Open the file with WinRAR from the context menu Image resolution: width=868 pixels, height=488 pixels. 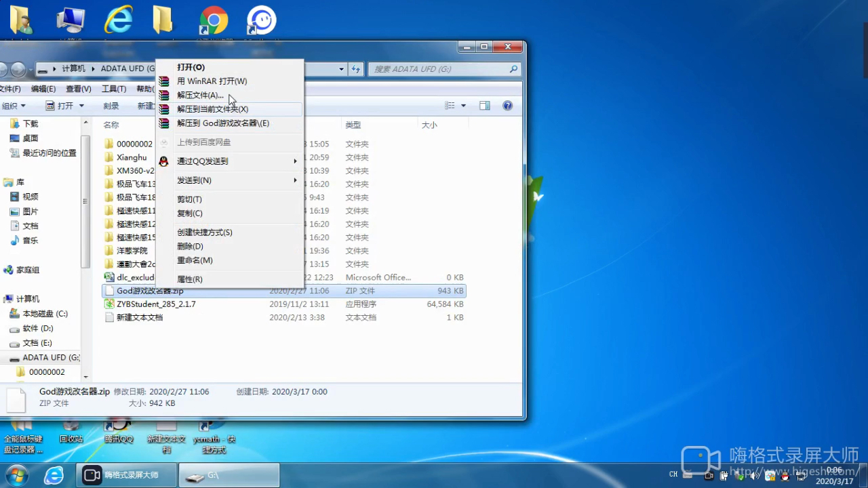pyautogui.click(x=230, y=81)
